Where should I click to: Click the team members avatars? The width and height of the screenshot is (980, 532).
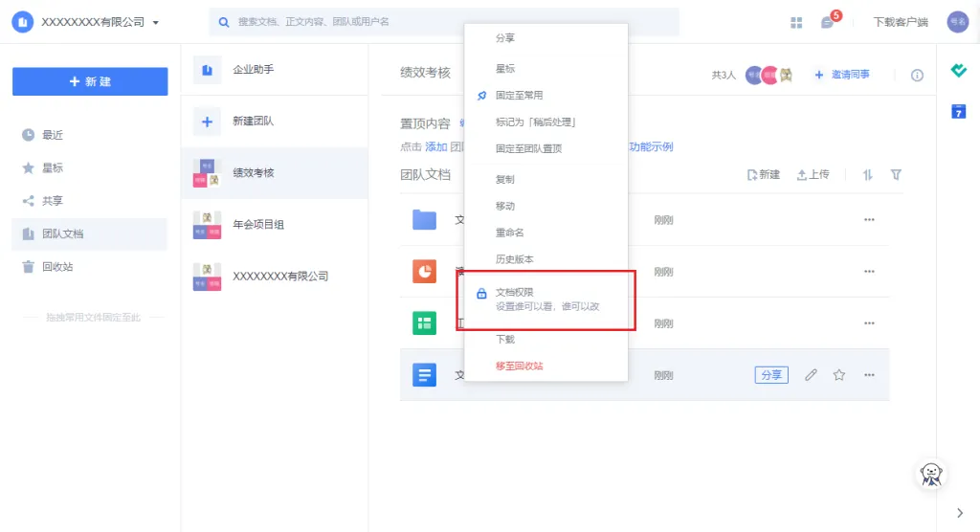coord(768,75)
